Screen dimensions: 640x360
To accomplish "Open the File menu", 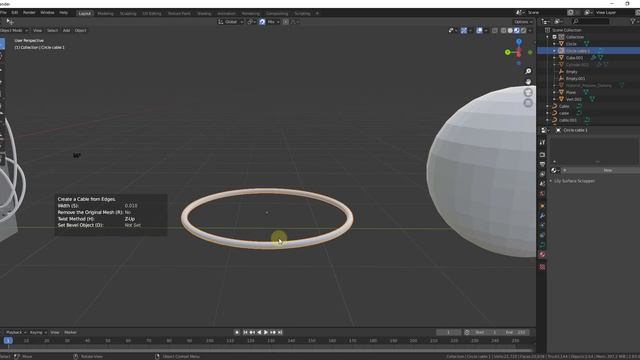I will (2, 13).
